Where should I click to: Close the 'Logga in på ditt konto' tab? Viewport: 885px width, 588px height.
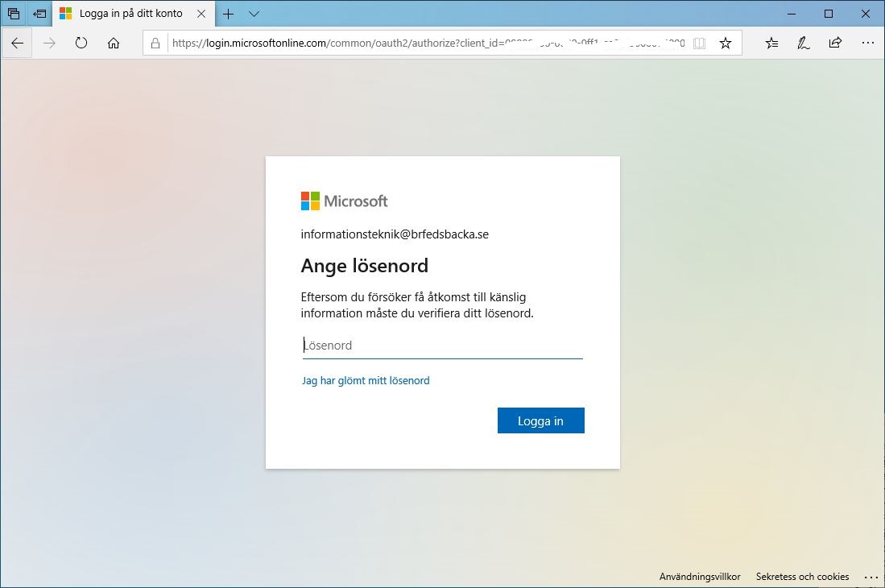201,14
